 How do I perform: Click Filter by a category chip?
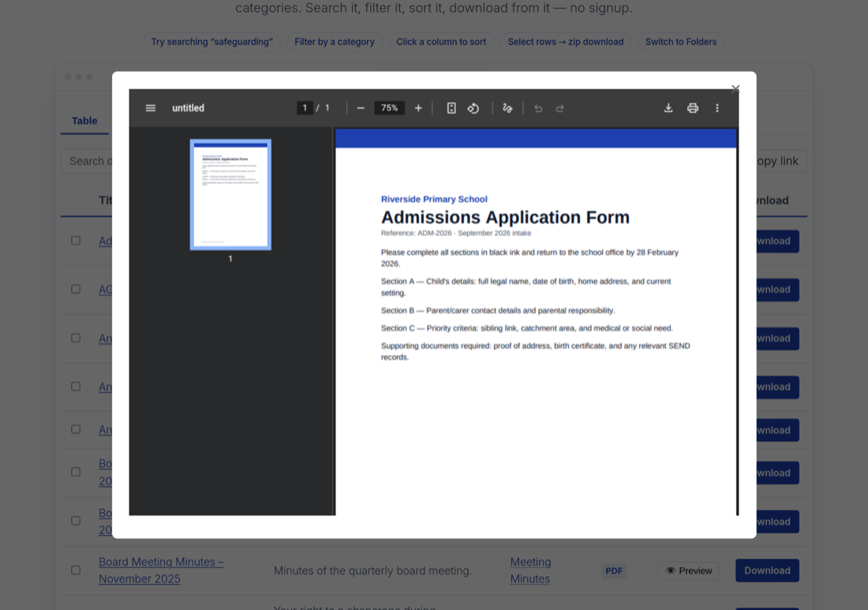(335, 42)
